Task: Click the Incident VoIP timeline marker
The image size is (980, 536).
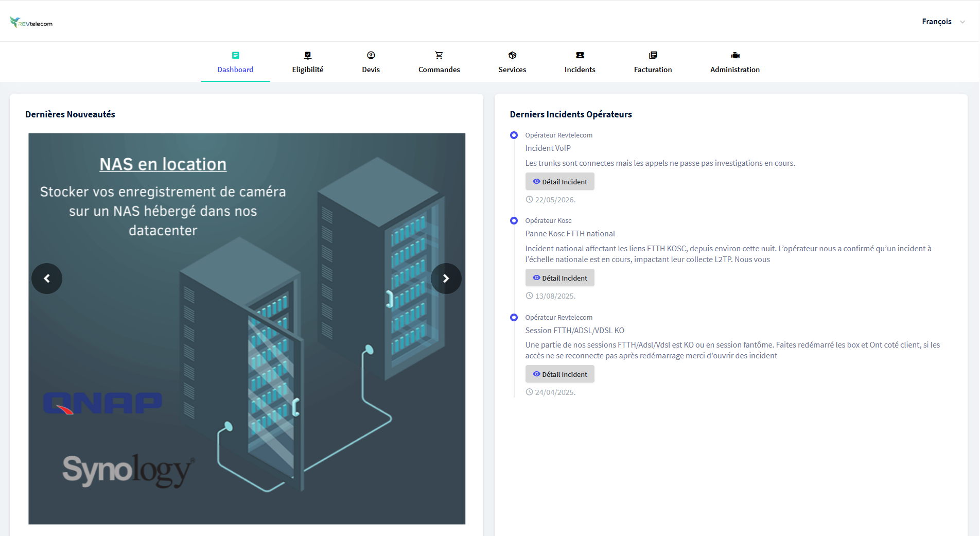Action: tap(514, 135)
